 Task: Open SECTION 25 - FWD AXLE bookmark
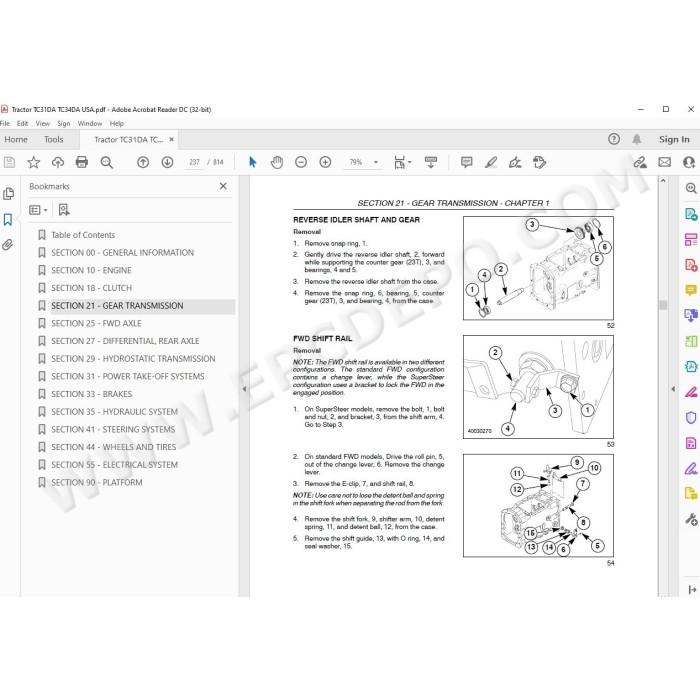96,323
